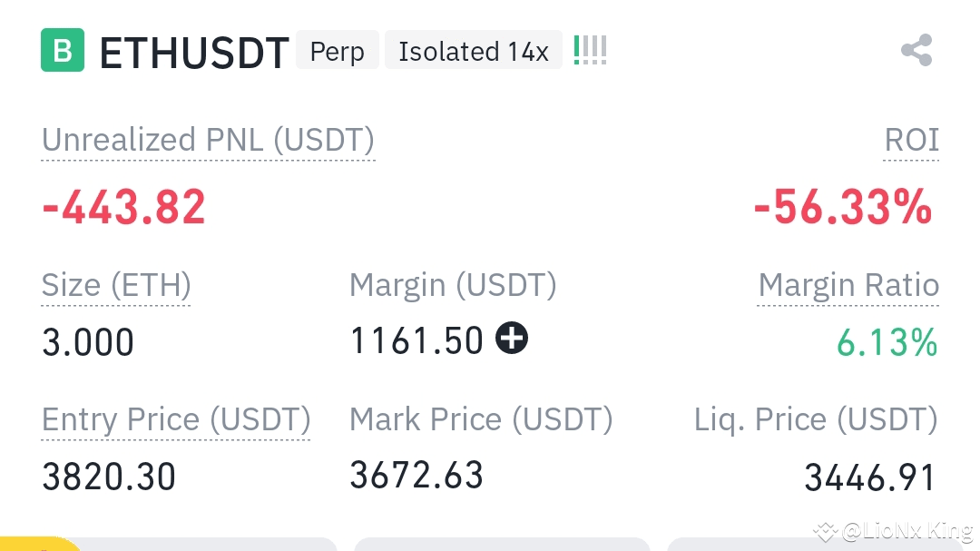Screen dimensions: 980x551
Task: Click the mark price 3672.63
Action: pos(416,476)
